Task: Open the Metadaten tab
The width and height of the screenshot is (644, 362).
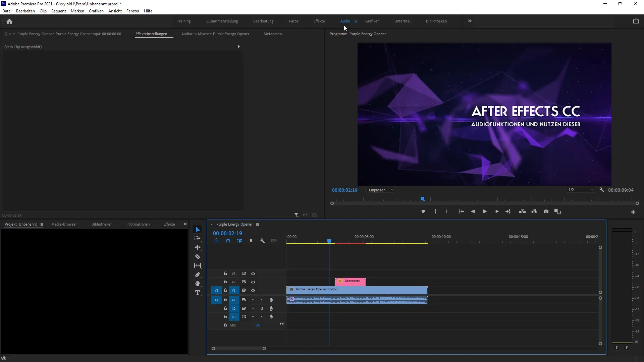Action: click(273, 34)
